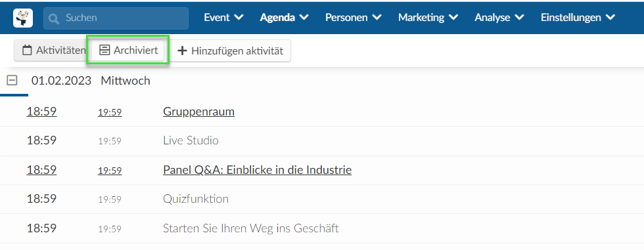Screen dimensions: 644x250
Task: Click the calendar icon beside Aktivitäten
Action: coord(27,51)
